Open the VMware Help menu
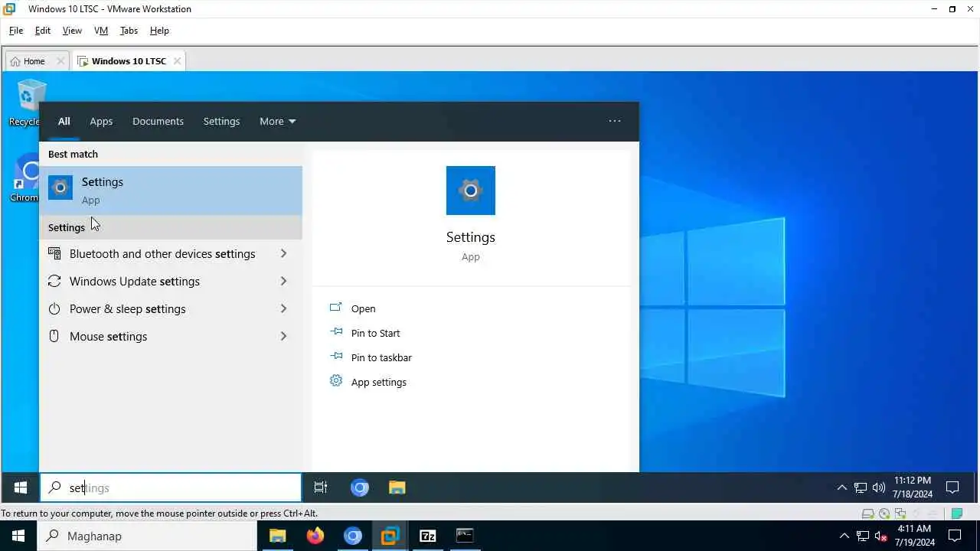The image size is (980, 551). 159,31
